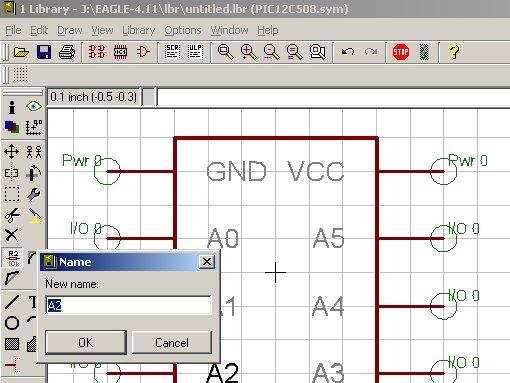The image size is (510, 383).
Task: Select the Info tool
Action: (12, 107)
